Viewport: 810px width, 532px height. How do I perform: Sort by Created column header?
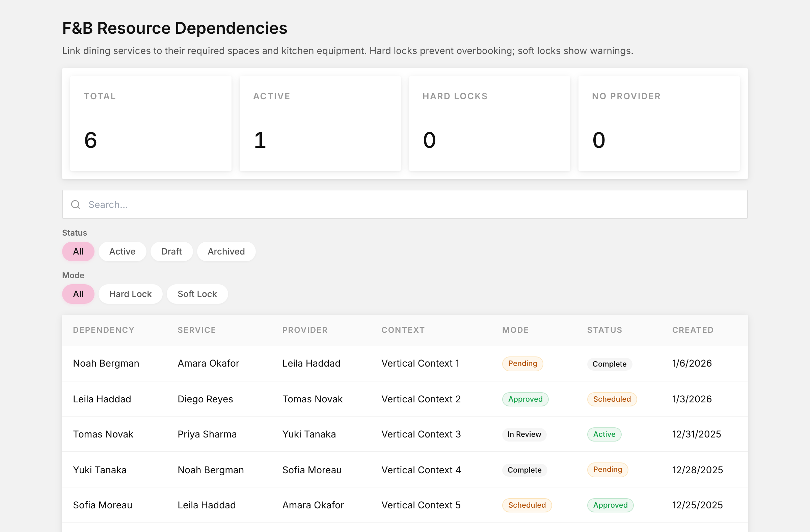click(x=693, y=330)
